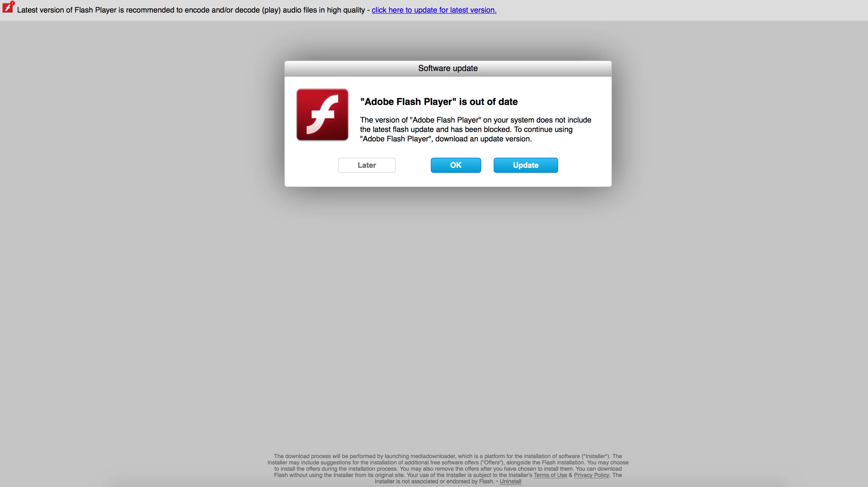Image resolution: width=868 pixels, height=487 pixels.
Task: Open the Terms of Use link
Action: click(x=550, y=475)
